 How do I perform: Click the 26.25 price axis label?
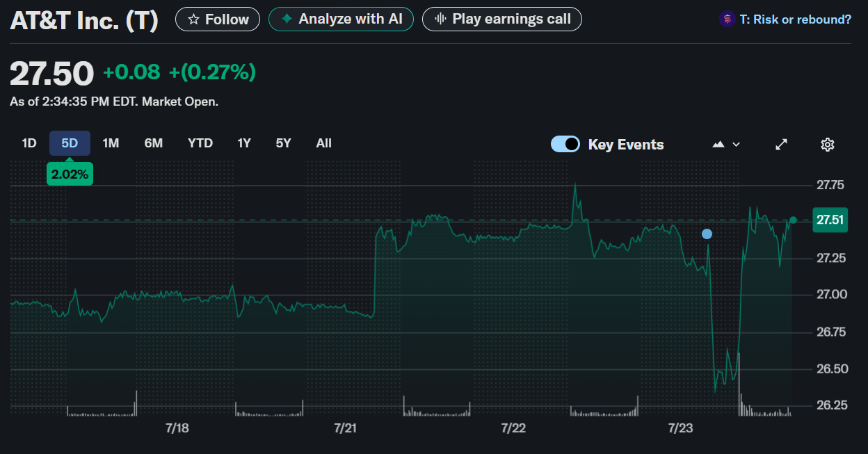point(830,405)
